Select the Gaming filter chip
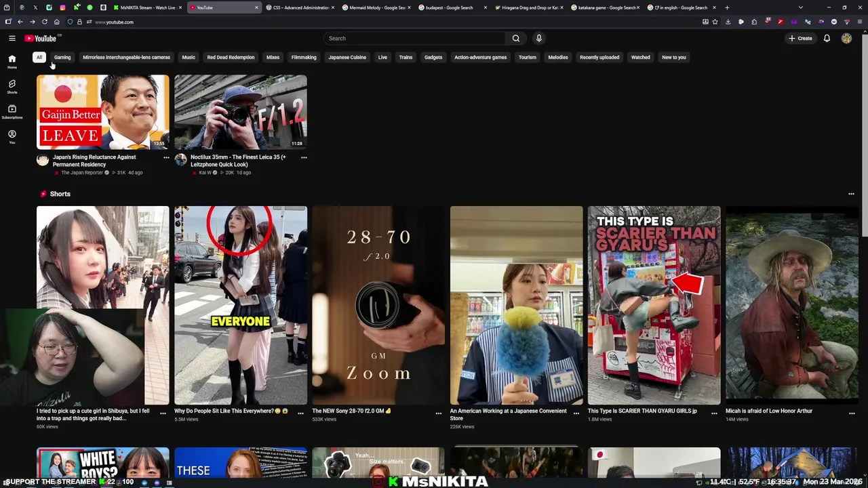This screenshot has width=868, height=488. [62, 57]
